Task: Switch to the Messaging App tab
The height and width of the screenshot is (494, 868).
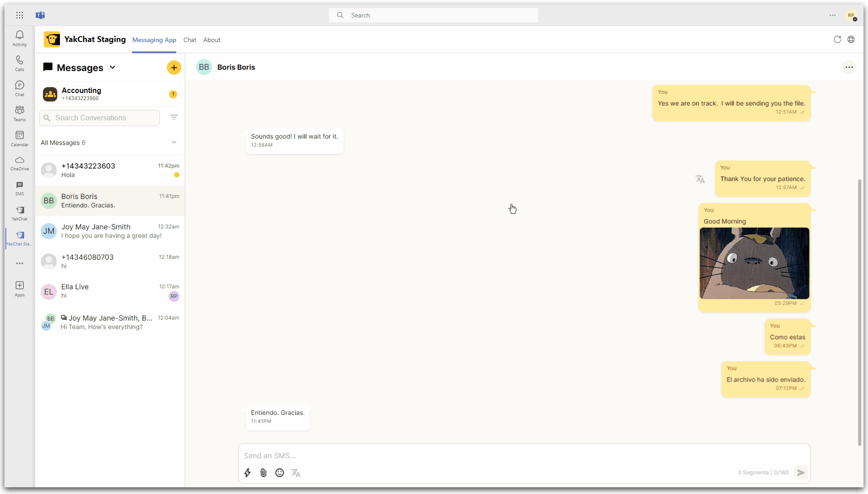Action: tap(154, 40)
